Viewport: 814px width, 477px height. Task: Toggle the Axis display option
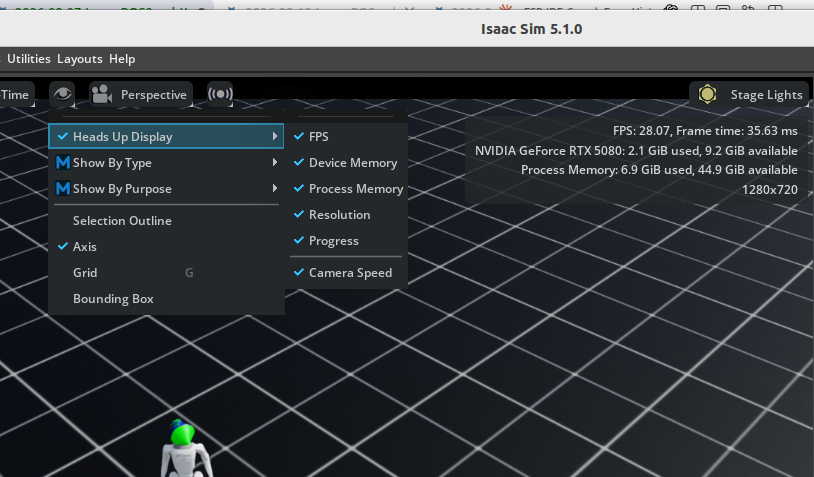point(166,247)
